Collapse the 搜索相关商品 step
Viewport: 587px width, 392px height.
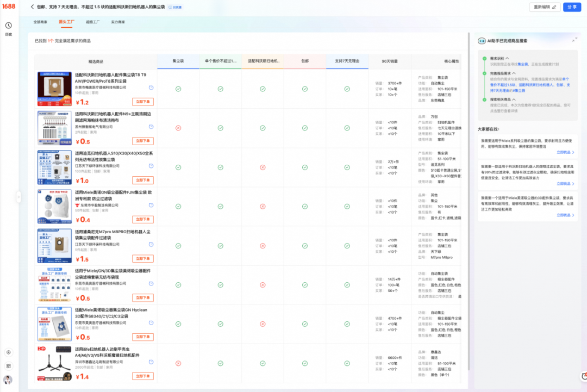514,99
